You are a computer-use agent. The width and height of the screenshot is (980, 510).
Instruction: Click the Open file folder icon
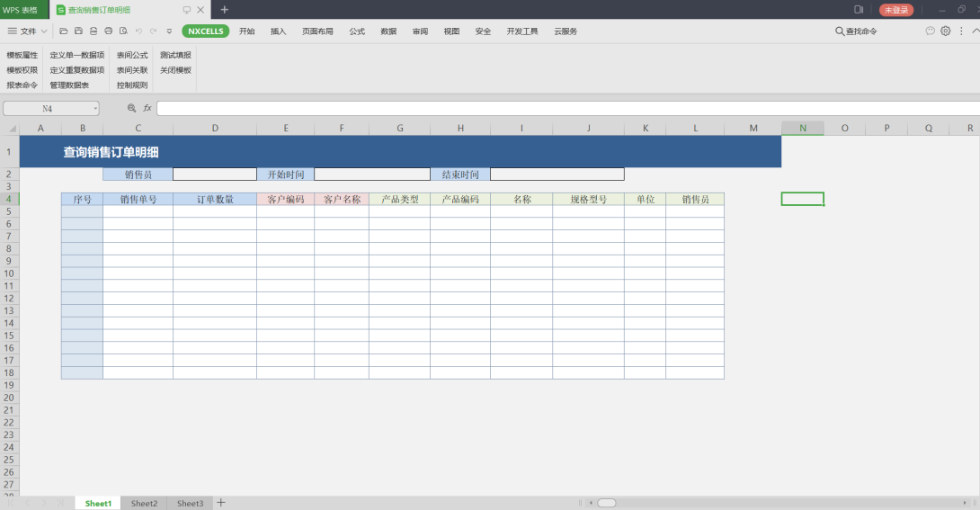click(x=64, y=31)
